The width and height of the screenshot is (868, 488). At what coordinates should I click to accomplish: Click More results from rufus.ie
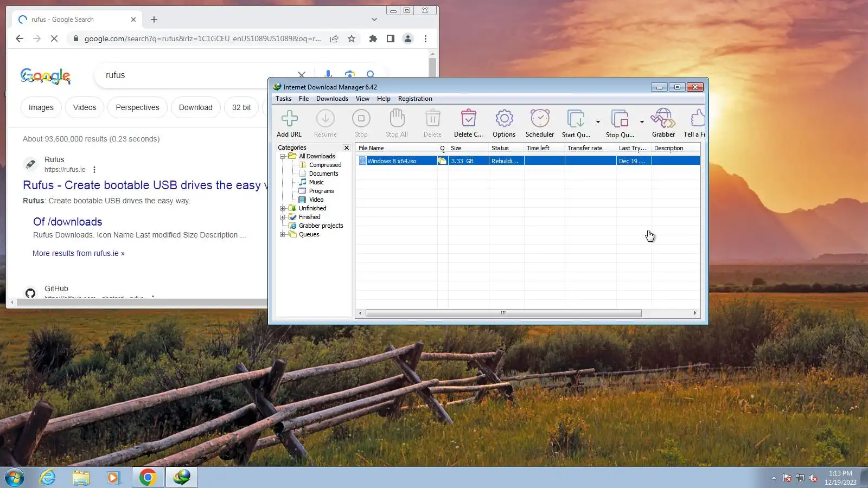pos(79,253)
